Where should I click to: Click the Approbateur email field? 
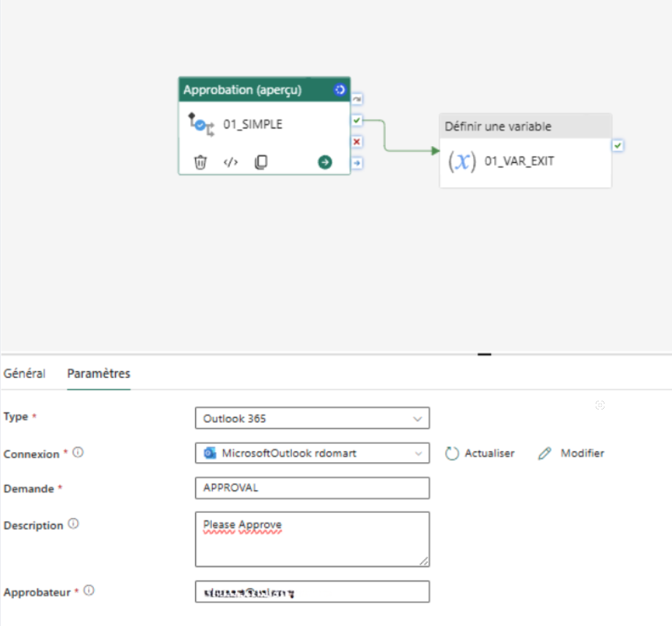coord(313,592)
